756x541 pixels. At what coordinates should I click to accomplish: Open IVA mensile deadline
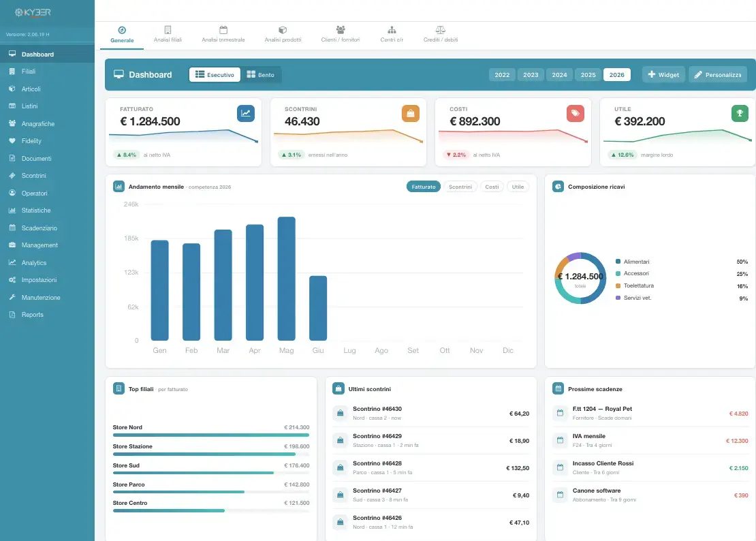650,440
